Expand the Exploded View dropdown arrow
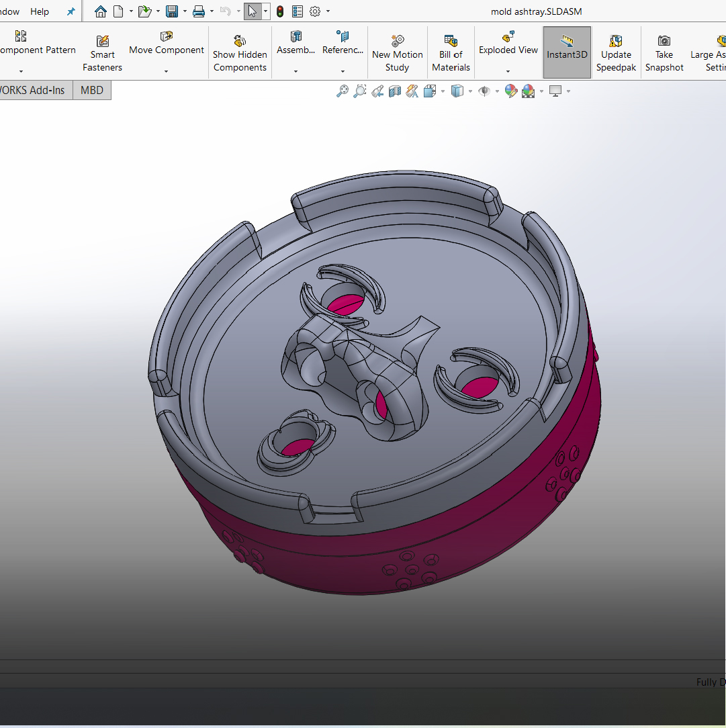Viewport: 726px width, 728px height. (508, 71)
